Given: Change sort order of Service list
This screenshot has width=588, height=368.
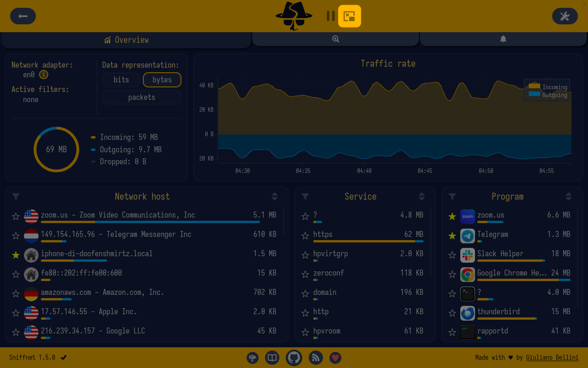Looking at the screenshot, I should point(422,196).
